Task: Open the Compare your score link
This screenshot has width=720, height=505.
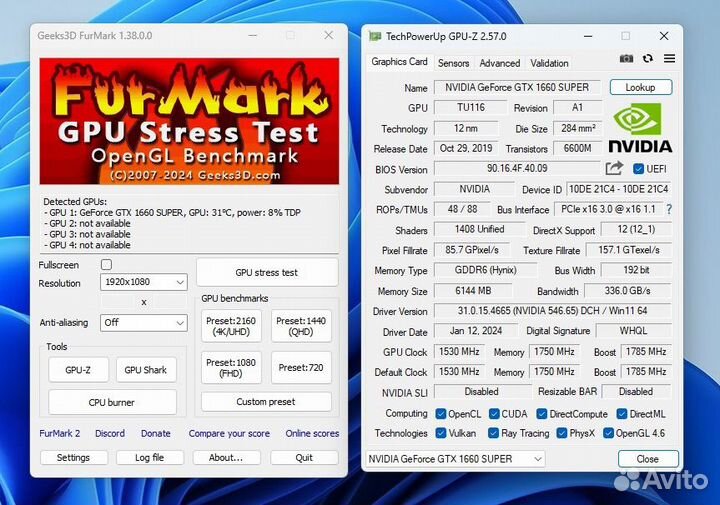Action: 229,433
